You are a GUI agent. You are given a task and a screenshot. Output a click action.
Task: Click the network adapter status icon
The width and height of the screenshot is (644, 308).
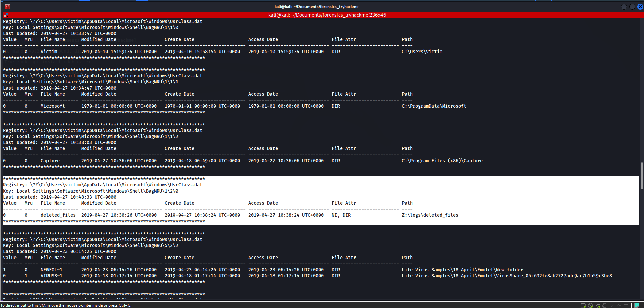[598, 305]
